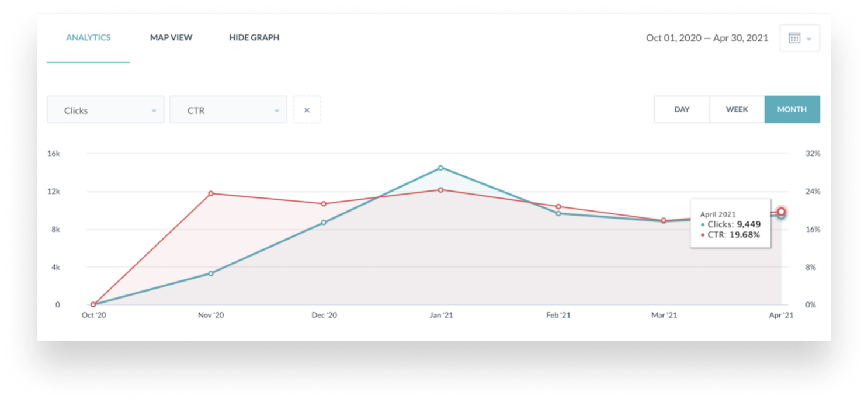Image resolution: width=868 pixels, height=402 pixels.
Task: Select the Week granularity option
Action: (737, 109)
